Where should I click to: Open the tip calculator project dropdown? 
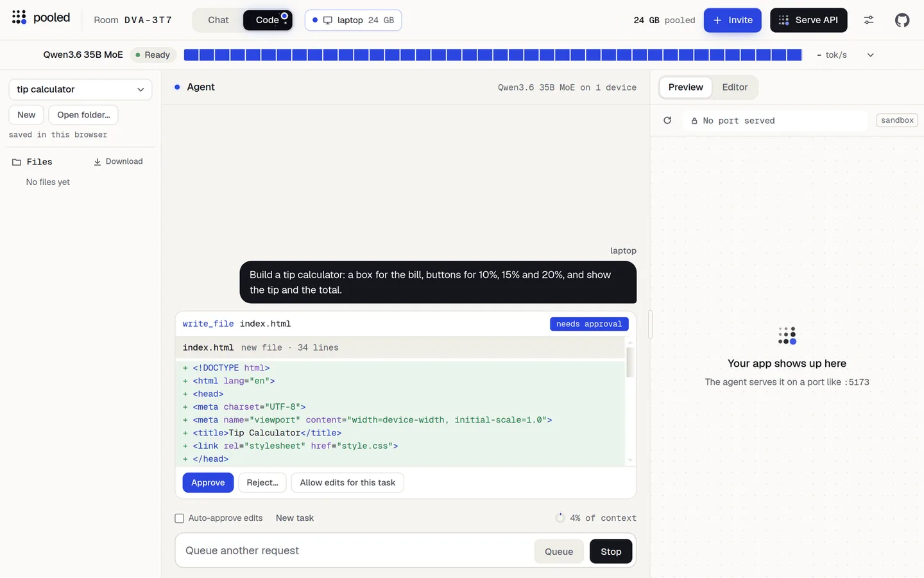pyautogui.click(x=80, y=89)
